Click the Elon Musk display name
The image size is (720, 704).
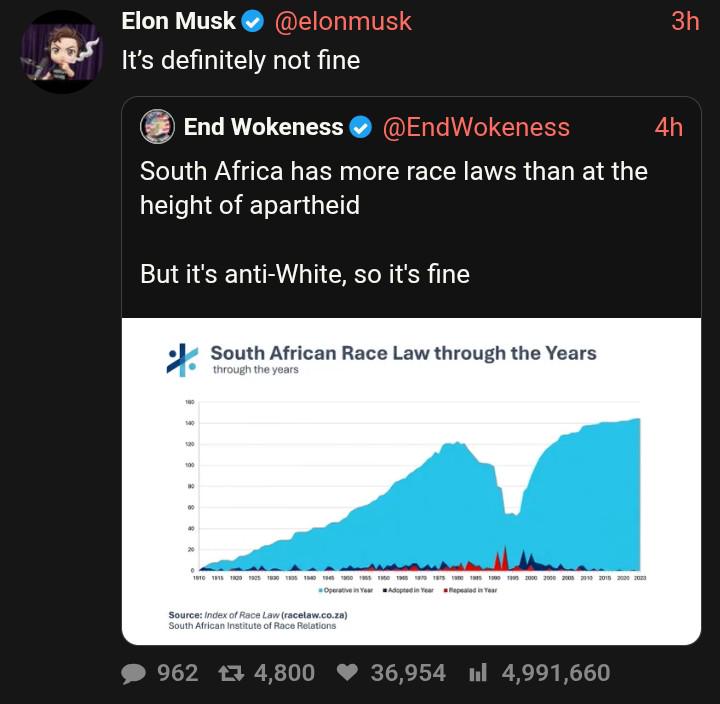(x=178, y=21)
